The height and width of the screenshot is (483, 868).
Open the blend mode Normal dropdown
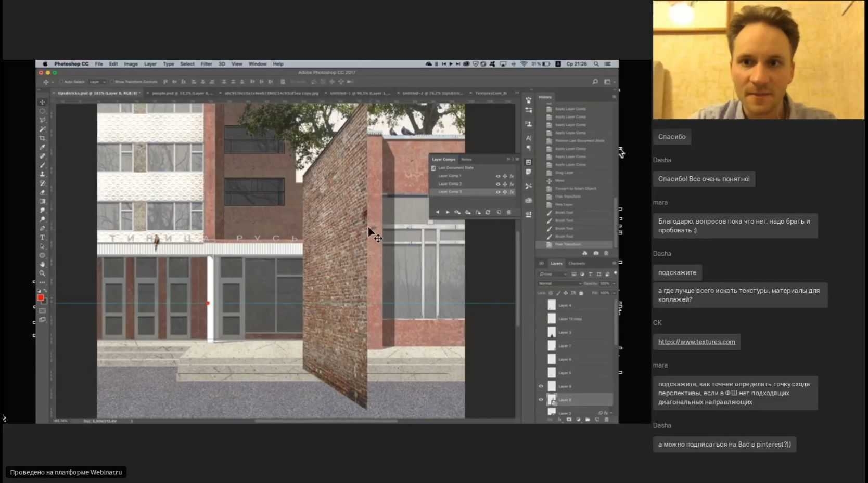pyautogui.click(x=559, y=283)
